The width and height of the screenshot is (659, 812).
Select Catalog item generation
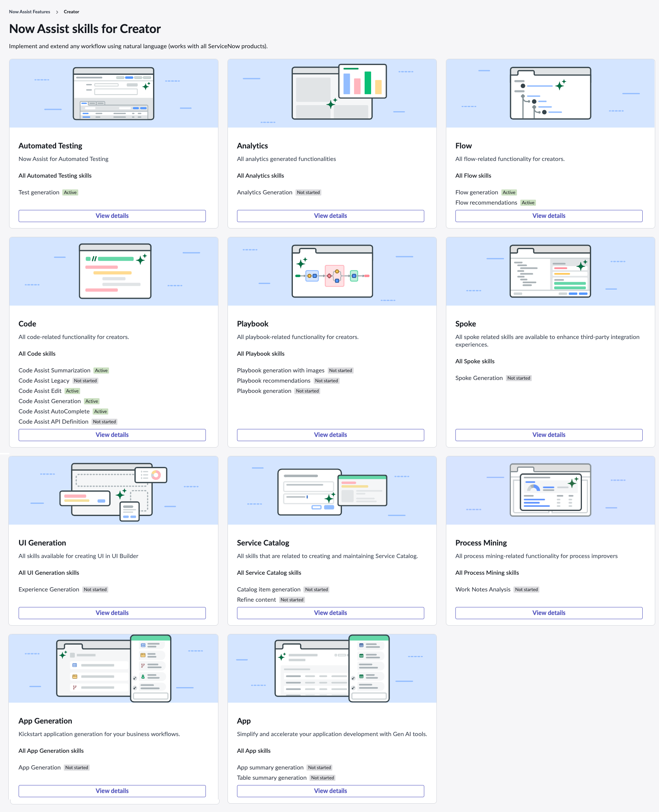click(x=269, y=590)
